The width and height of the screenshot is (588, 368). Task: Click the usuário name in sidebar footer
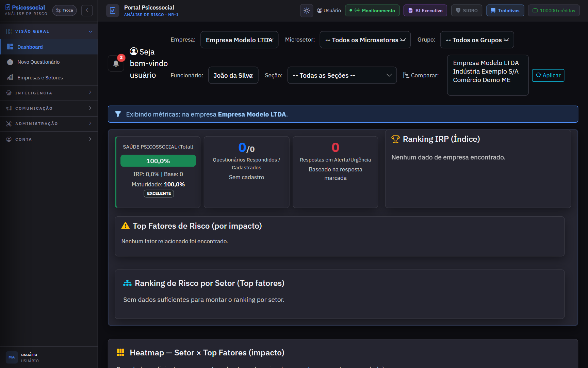[x=29, y=354]
